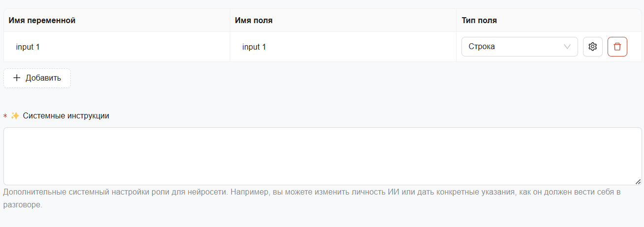Click the sparkle icon near Системные инструкции
Viewport: 644px width, 227px height.
pyautogui.click(x=15, y=116)
